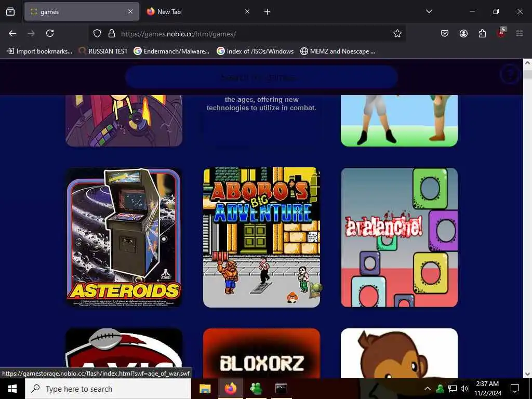Open the Windows Start menu
This screenshot has width=532, height=399.
tap(12, 389)
